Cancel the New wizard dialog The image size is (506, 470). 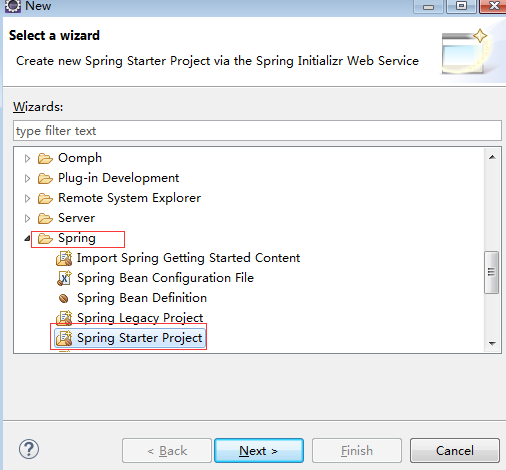455,451
